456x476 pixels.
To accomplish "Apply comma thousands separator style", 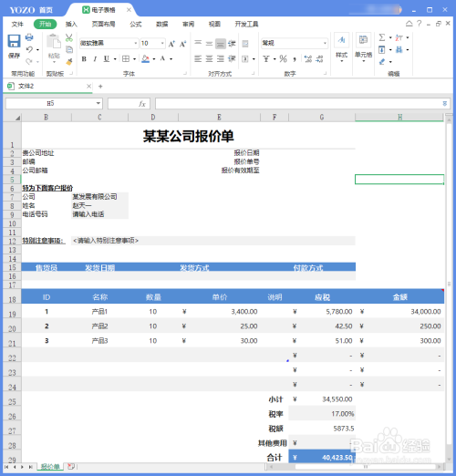I will coord(295,59).
